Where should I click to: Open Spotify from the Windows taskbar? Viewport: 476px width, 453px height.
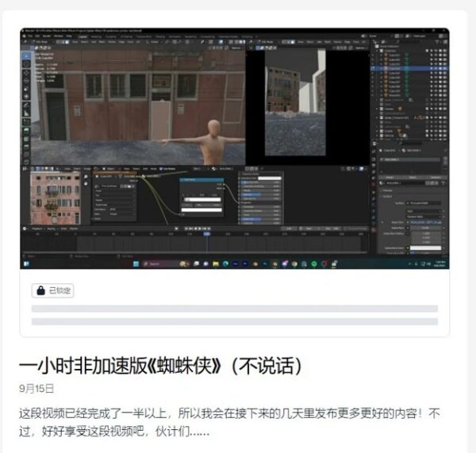tap(314, 263)
